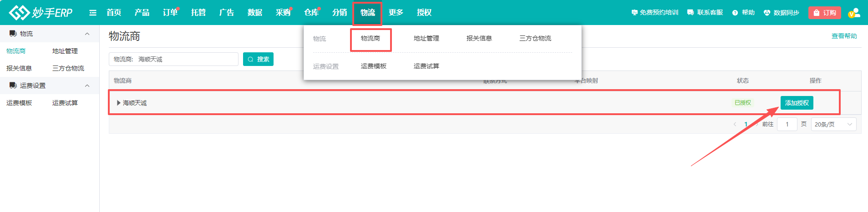
Task: Choose 报关信息 in the dropdown menu
Action: click(x=479, y=38)
